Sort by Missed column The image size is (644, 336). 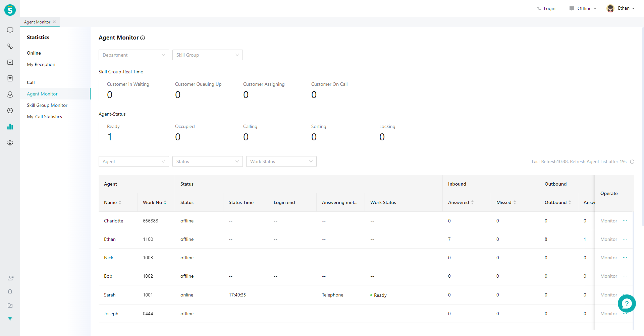(x=515, y=202)
